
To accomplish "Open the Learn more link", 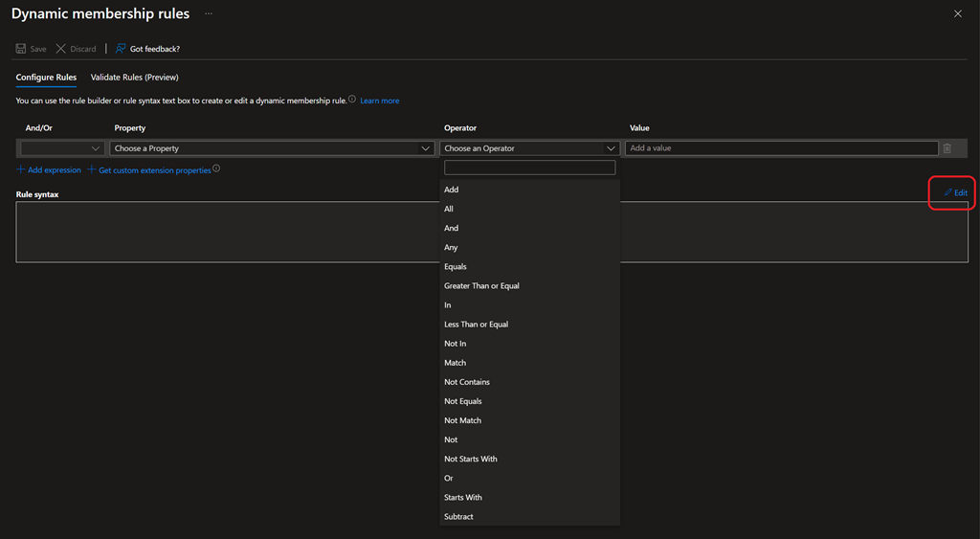I will click(x=380, y=101).
